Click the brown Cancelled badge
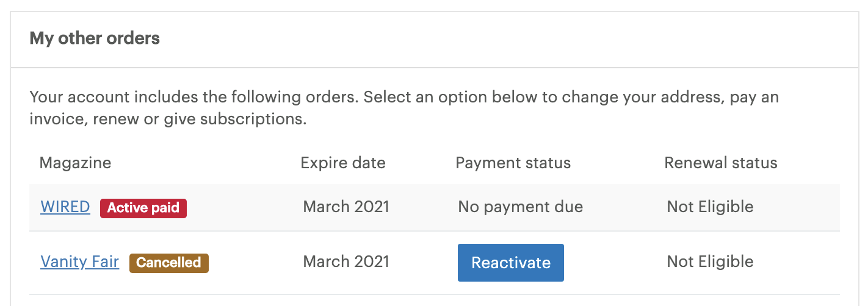 click(x=168, y=263)
